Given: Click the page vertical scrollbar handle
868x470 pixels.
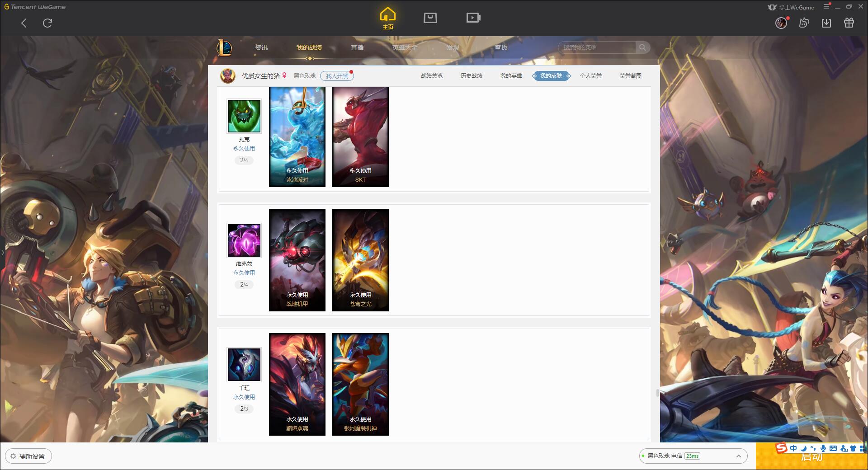Looking at the screenshot, I should click(x=658, y=393).
